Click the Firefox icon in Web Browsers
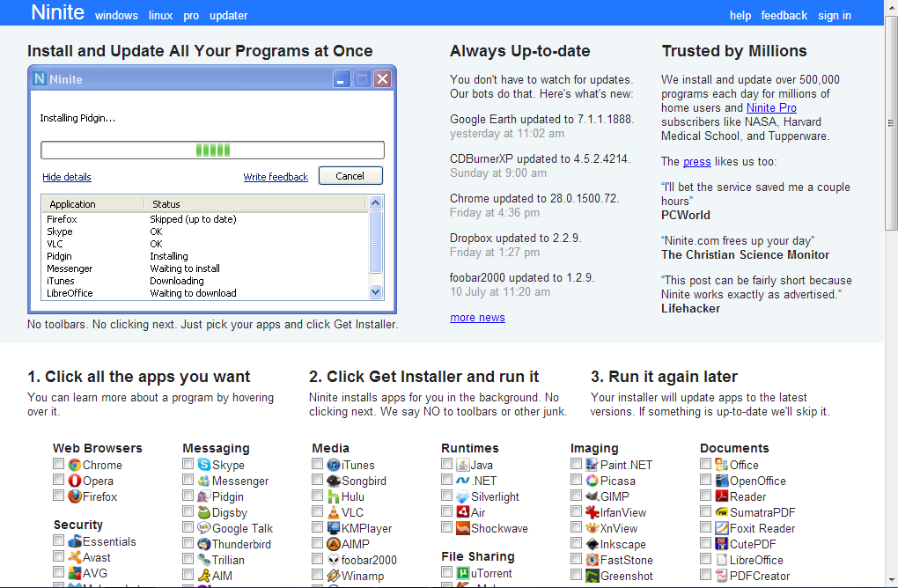The width and height of the screenshot is (898, 588). pyautogui.click(x=75, y=496)
